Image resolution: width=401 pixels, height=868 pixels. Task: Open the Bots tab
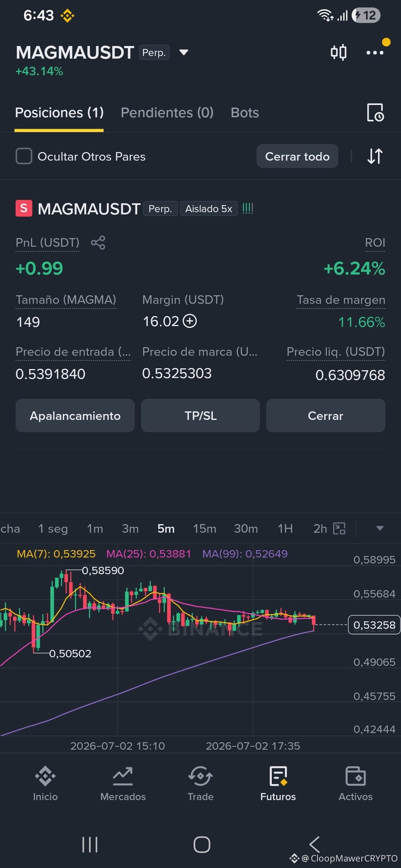(245, 112)
